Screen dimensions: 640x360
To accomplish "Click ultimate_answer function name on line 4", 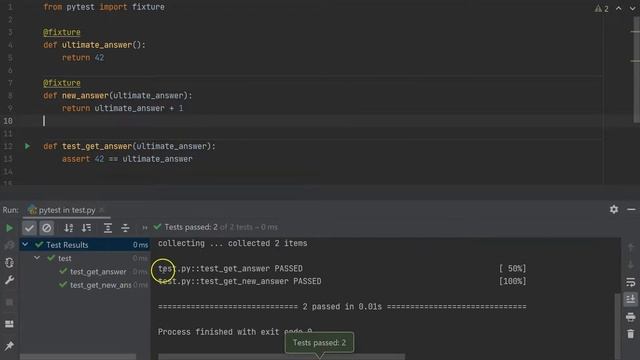I will pos(97,45).
